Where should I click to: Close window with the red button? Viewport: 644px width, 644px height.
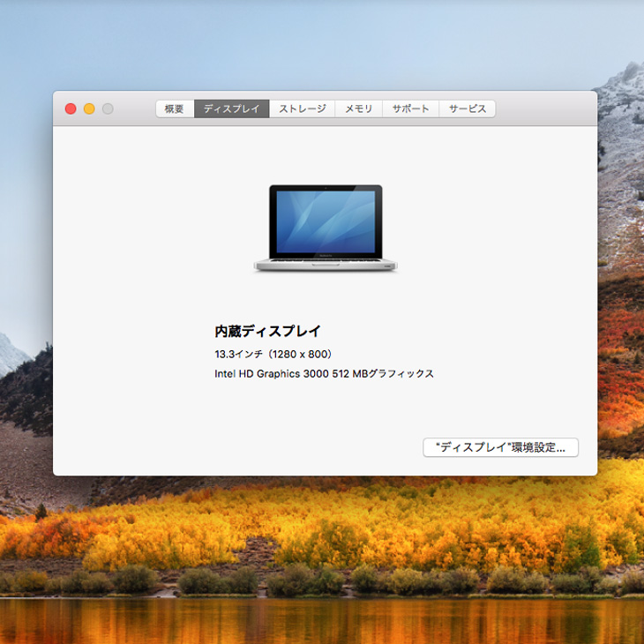pyautogui.click(x=71, y=109)
